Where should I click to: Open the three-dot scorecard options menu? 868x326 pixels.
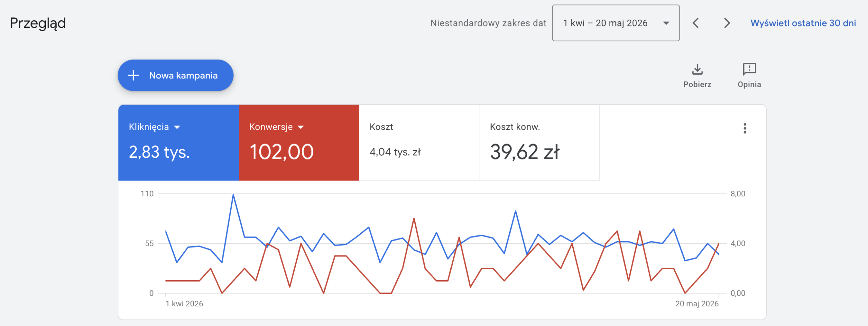tap(745, 128)
